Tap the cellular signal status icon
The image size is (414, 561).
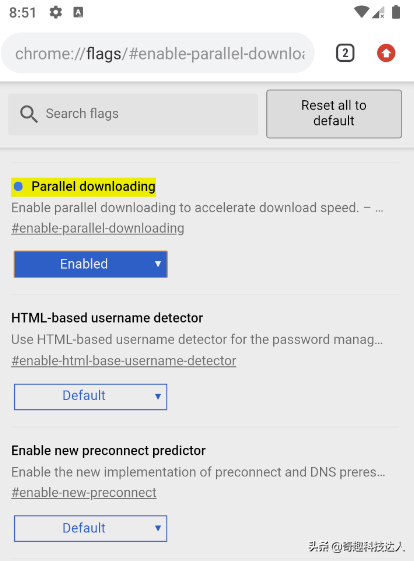point(378,13)
